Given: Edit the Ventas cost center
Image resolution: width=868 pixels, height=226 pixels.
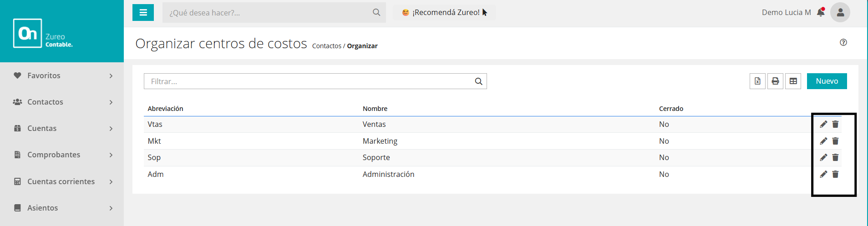Looking at the screenshot, I should [x=823, y=124].
